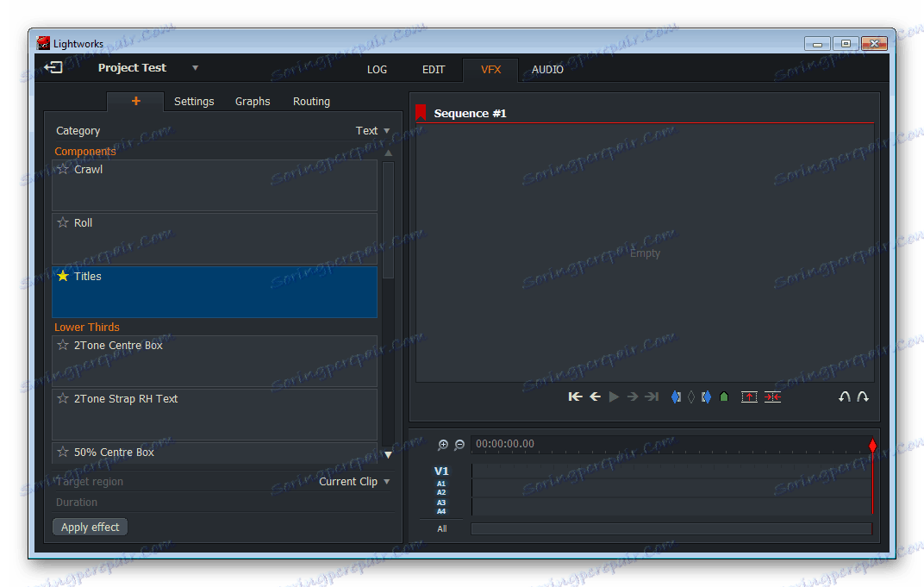Click the mark out blue icon
Screen dimensions: 924x587
[x=706, y=397]
